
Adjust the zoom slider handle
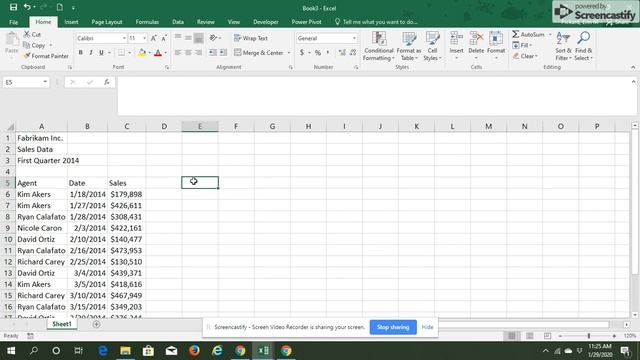[x=589, y=336]
